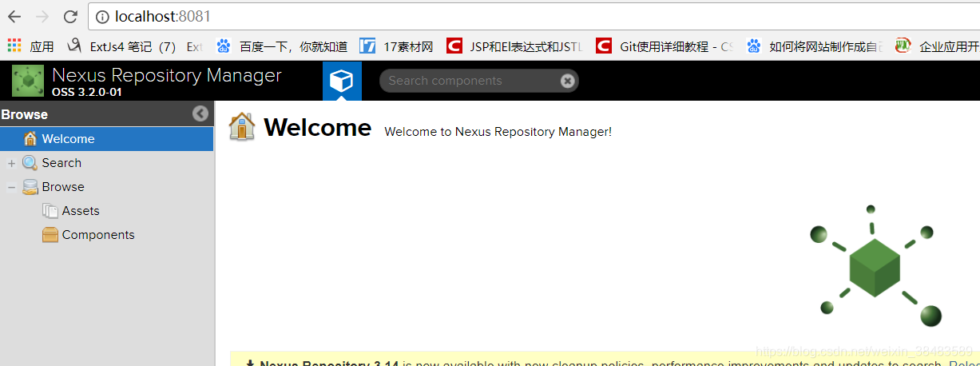This screenshot has width=980, height=366.
Task: Open the 企业应用开 bookmark
Action: point(937,46)
